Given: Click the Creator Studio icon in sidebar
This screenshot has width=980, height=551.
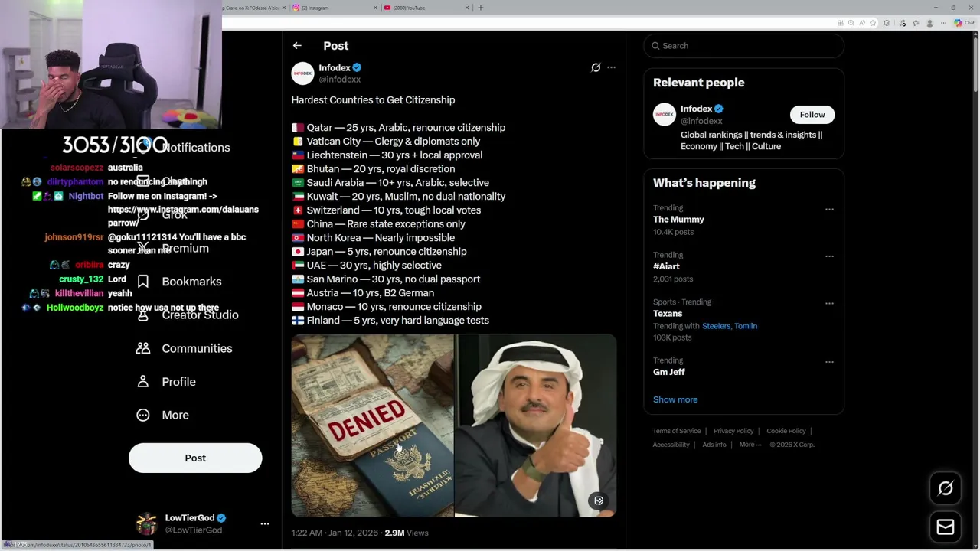Looking at the screenshot, I should point(143,315).
